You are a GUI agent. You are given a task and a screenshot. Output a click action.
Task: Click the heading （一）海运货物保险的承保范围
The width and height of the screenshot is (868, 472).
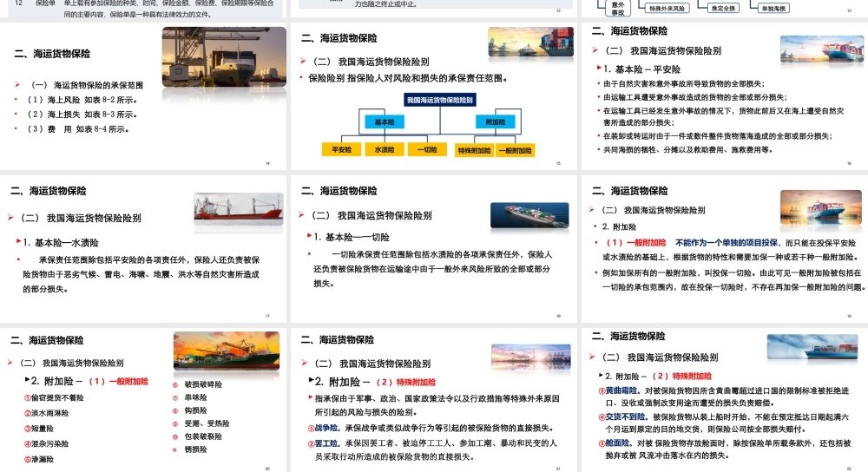coord(86,85)
